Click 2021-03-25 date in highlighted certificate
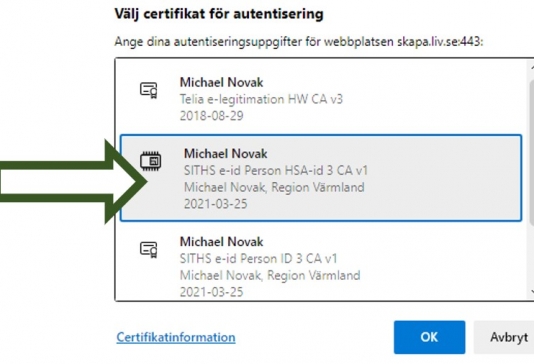Screen dimensions: 534x364 point(216,204)
